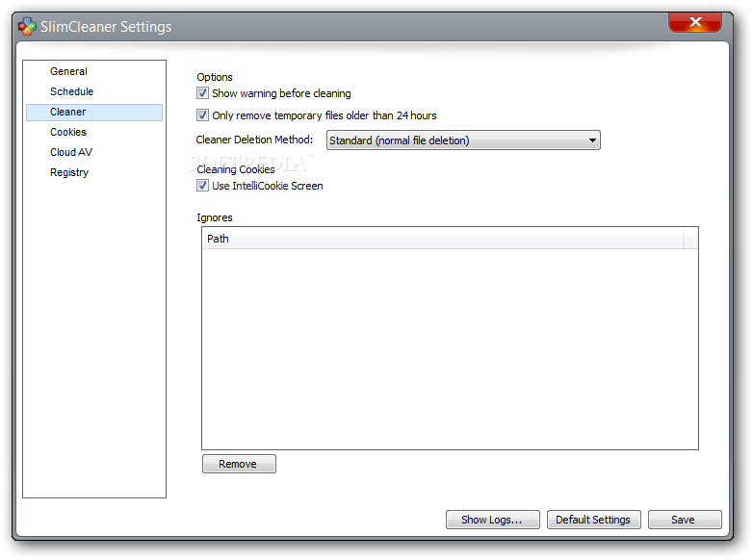Select the Cleaner settings section
This screenshot has width=753, height=560.
94,113
